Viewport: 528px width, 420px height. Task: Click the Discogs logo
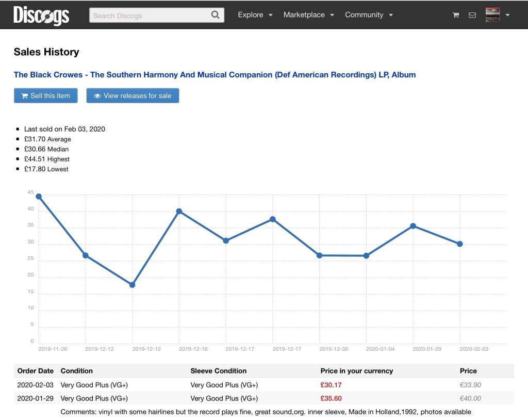pyautogui.click(x=41, y=15)
